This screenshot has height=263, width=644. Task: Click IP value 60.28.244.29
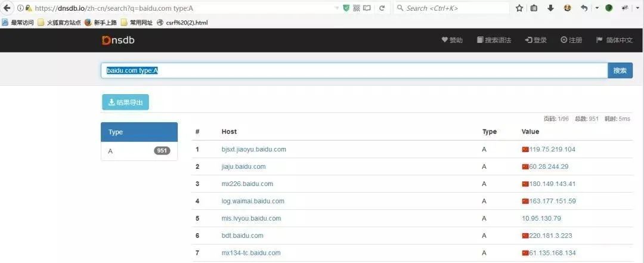(549, 166)
